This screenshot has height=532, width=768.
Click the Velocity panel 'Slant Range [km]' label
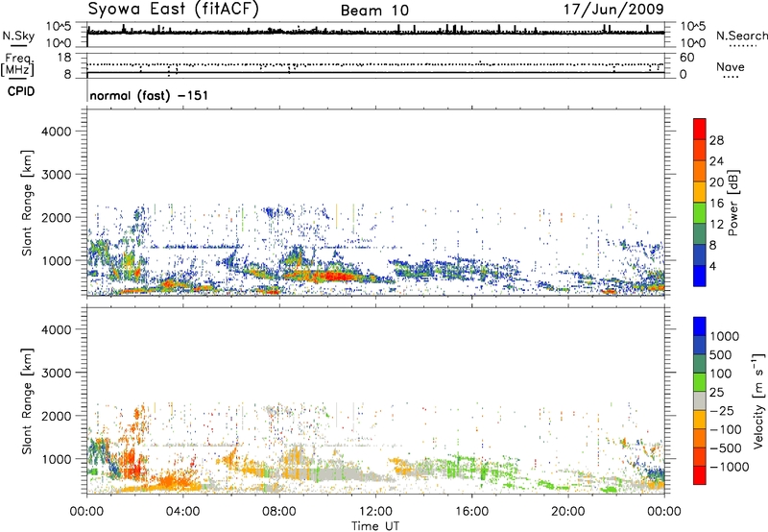click(27, 400)
